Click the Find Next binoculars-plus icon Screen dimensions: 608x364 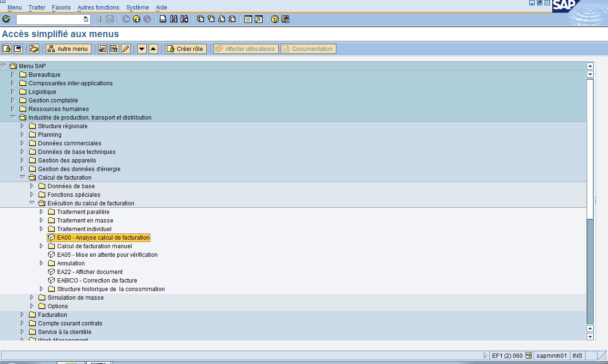(184, 19)
